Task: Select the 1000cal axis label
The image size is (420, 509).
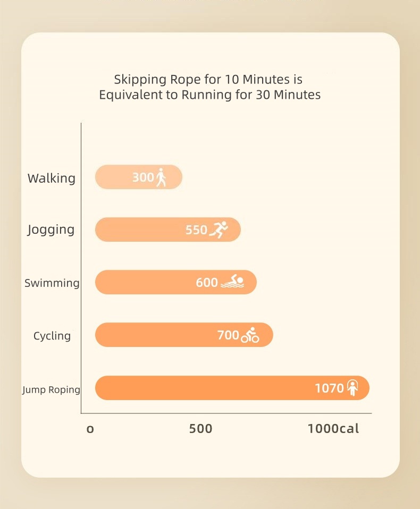Action: click(333, 428)
